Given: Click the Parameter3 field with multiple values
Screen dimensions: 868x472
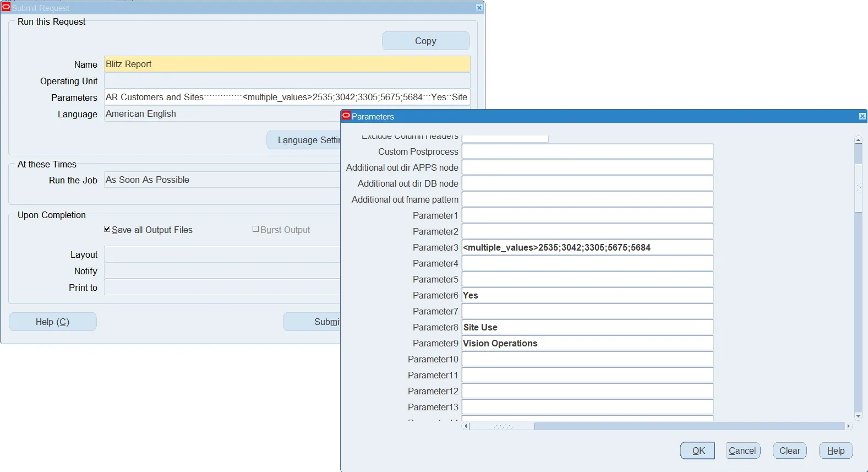Looking at the screenshot, I should pos(588,247).
